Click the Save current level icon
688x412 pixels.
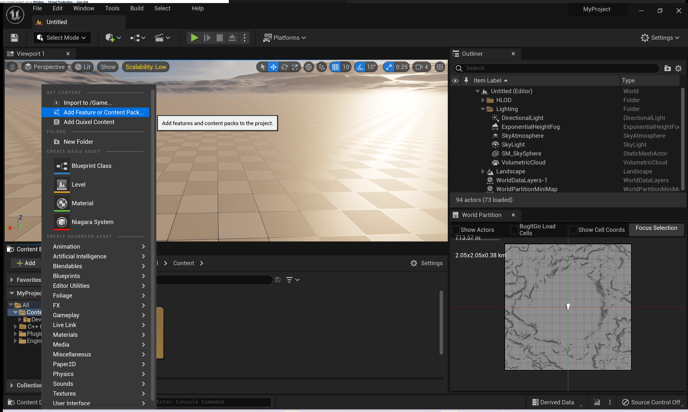coord(14,38)
